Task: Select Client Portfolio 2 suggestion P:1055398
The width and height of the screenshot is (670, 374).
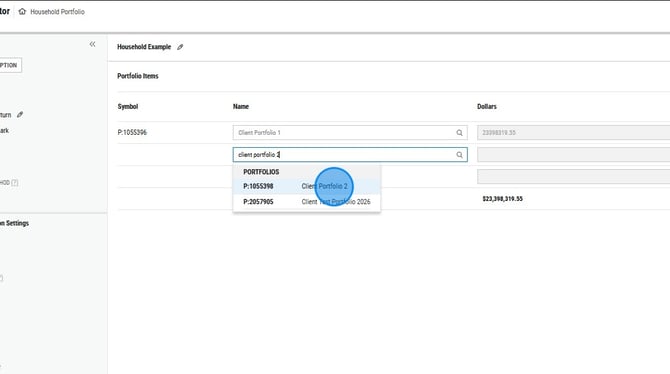Action: point(307,186)
